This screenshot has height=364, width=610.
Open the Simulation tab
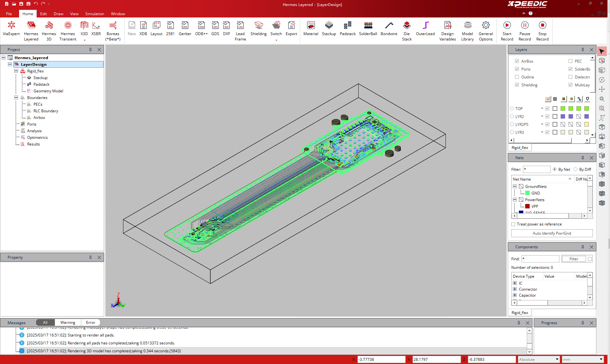click(x=95, y=14)
